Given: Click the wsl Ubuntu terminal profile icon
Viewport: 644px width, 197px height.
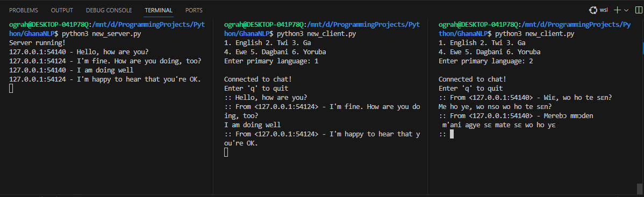Looking at the screenshot, I should pyautogui.click(x=592, y=10).
